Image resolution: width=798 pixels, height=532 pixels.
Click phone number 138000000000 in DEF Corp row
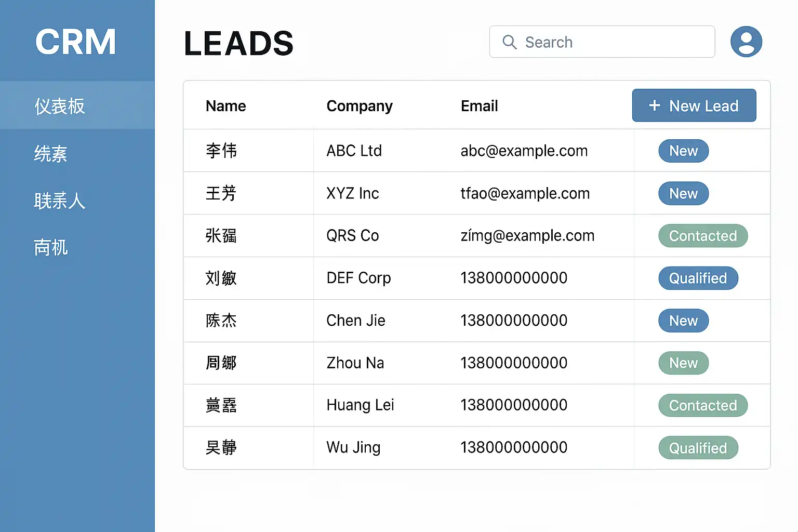(x=514, y=278)
